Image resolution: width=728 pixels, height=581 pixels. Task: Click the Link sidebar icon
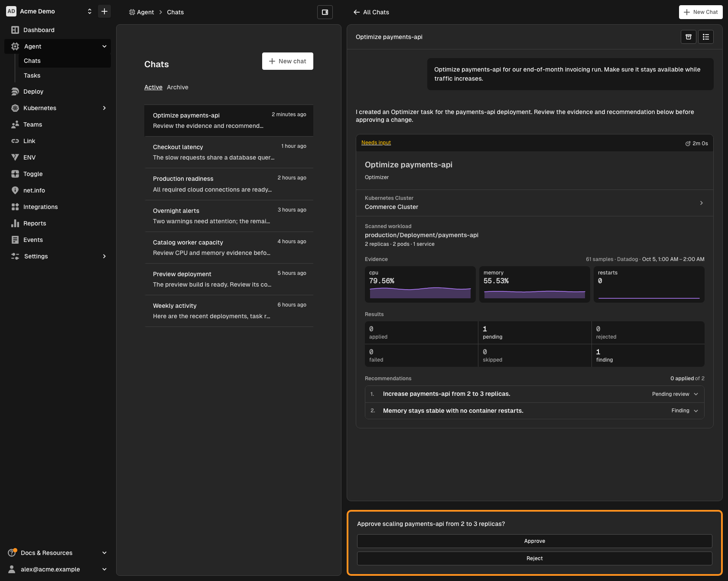(15, 141)
